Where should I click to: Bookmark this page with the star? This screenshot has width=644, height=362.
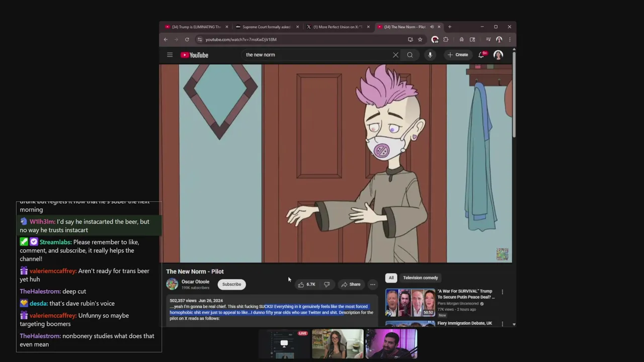(x=420, y=40)
